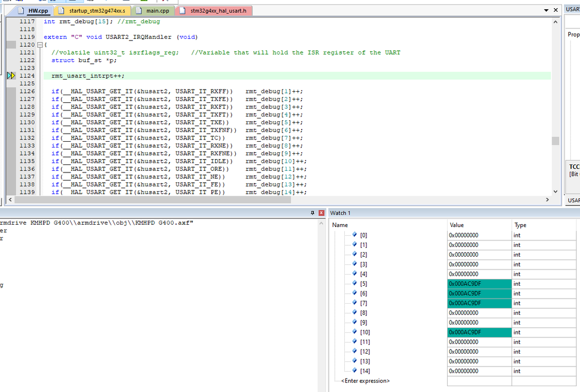Click the file icon on the stm32g4xx_hal_usart.h tab
This screenshot has width=580, height=392.
pos(183,10)
